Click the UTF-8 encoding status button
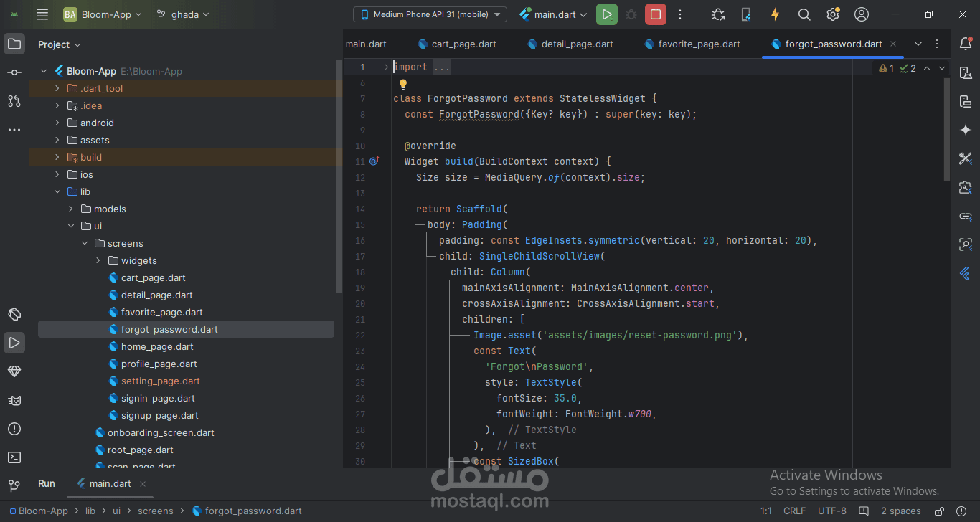Image resolution: width=980 pixels, height=522 pixels. point(832,511)
